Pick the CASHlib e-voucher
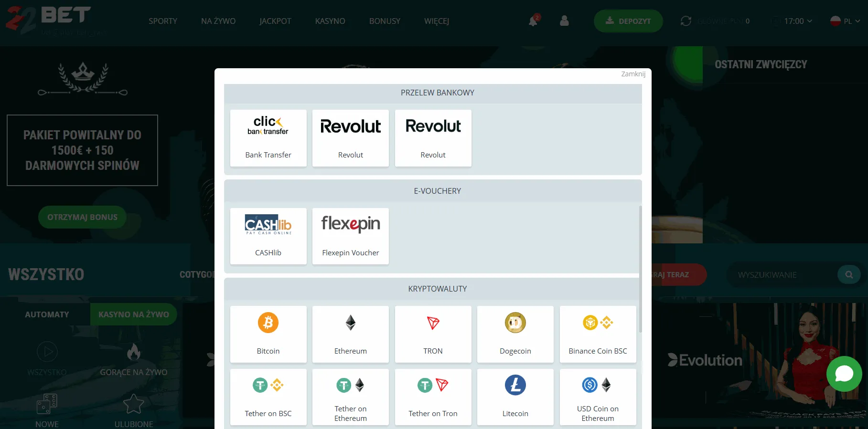Image resolution: width=868 pixels, height=429 pixels. [x=268, y=236]
